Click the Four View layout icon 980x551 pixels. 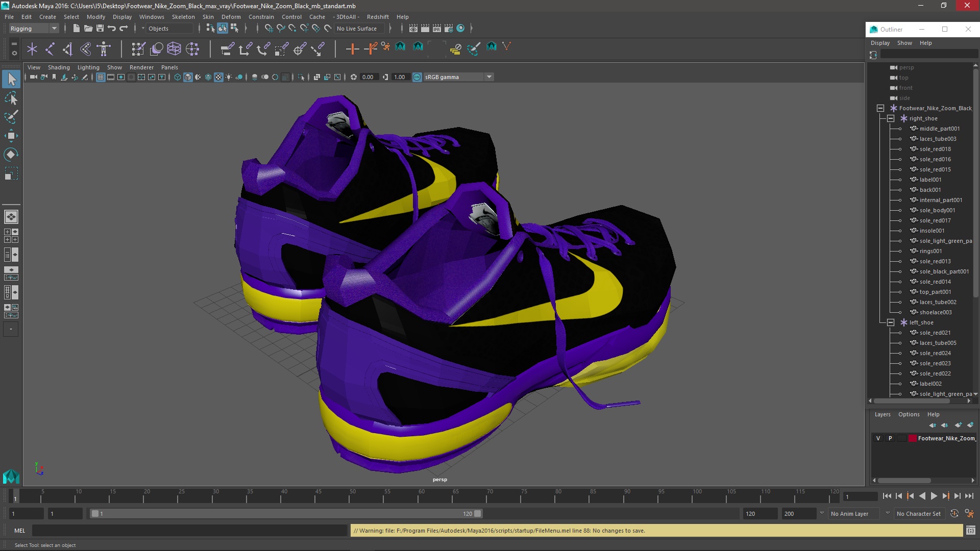11,236
